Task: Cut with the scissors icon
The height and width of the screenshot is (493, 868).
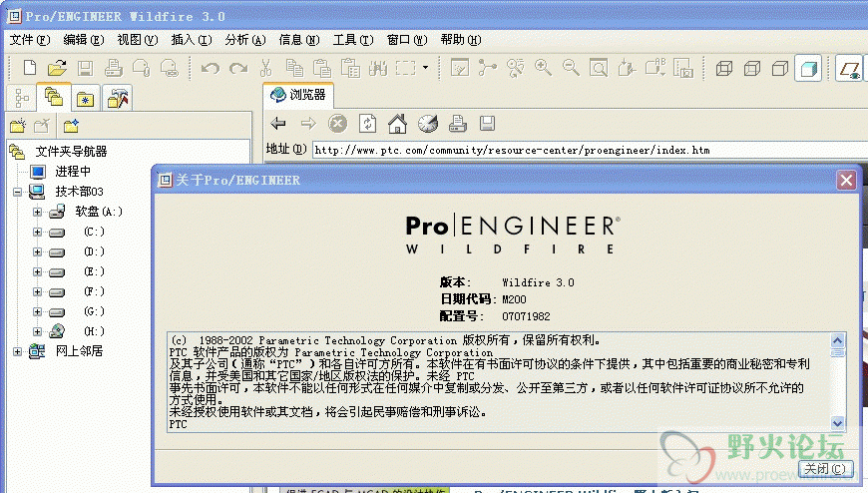Action: pos(266,68)
